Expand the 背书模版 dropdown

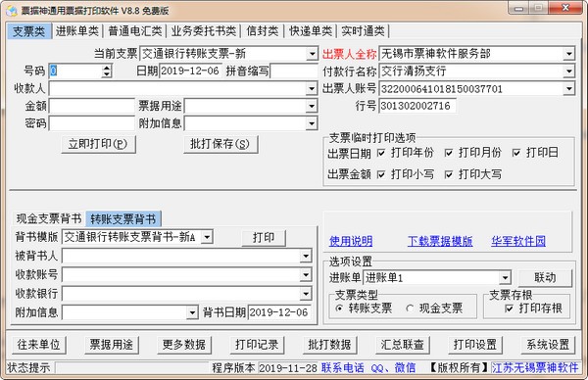point(207,237)
